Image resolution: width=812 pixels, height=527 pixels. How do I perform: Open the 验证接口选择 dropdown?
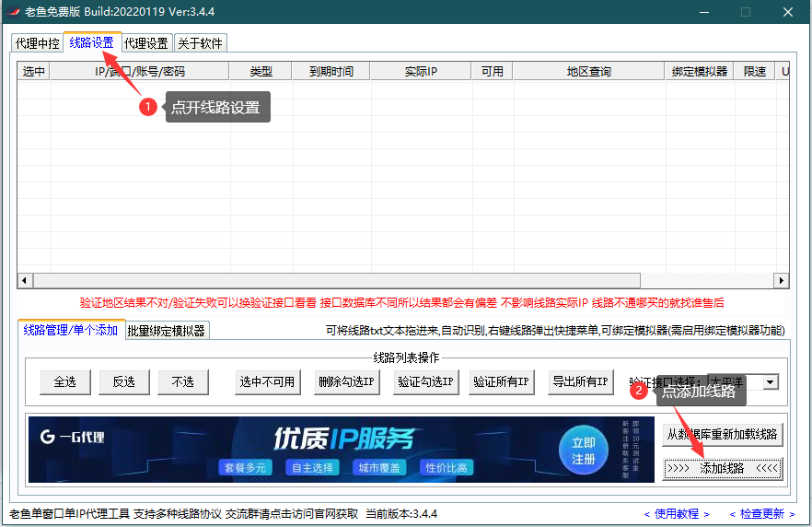pos(771,381)
